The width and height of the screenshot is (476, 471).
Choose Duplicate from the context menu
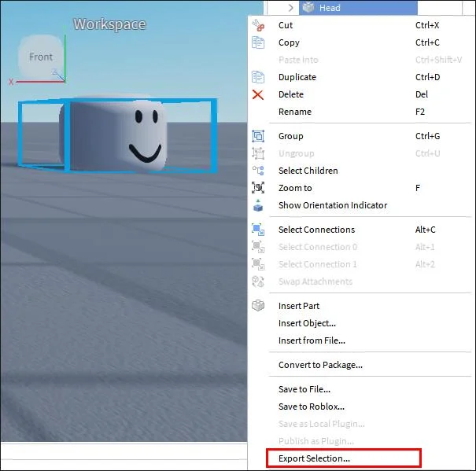(360, 77)
